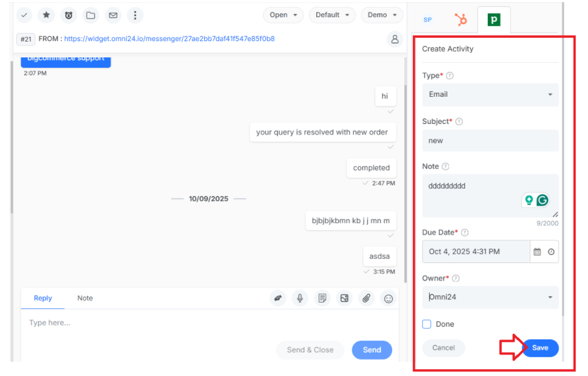Expand the Open status dropdown

pos(283,15)
